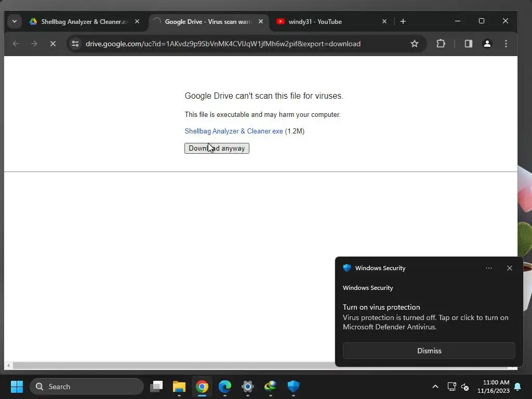Minimize the Chrome window
This screenshot has width=532, height=399.
click(458, 21)
